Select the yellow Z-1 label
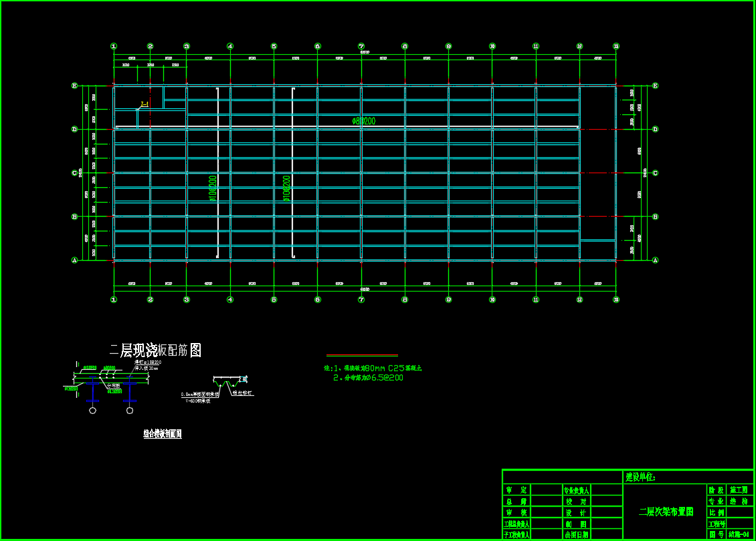756x541 pixels. coord(144,104)
